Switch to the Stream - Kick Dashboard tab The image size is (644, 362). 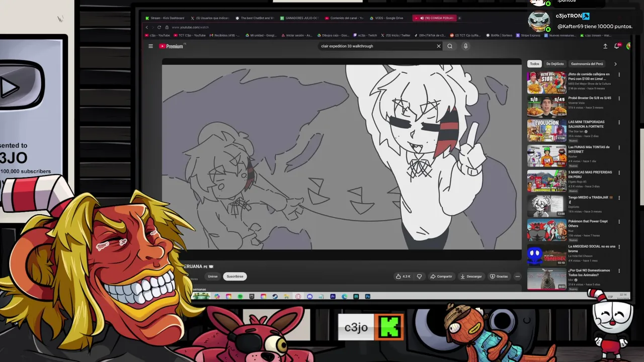coord(165,18)
